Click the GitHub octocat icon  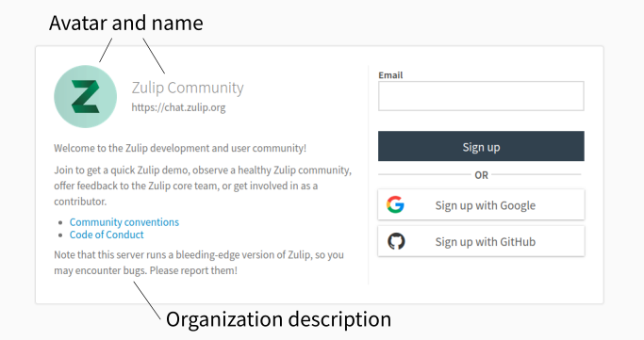pyautogui.click(x=396, y=241)
